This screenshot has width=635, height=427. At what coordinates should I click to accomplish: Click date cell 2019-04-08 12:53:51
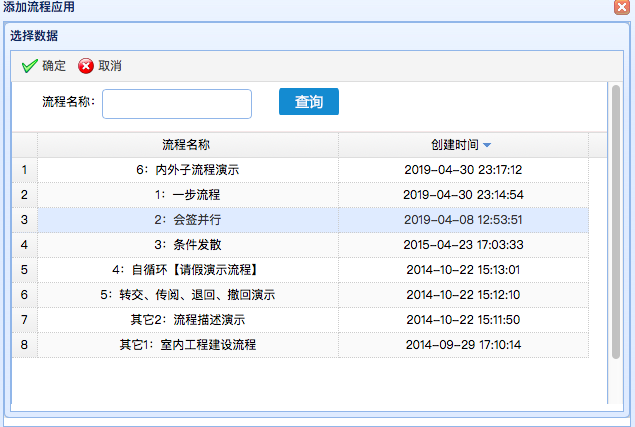click(463, 220)
